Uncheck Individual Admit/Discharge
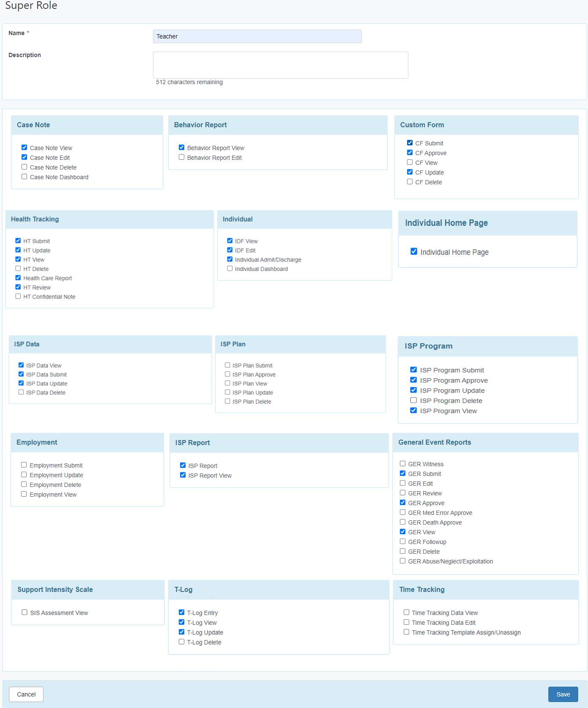588x708 pixels. click(x=230, y=259)
